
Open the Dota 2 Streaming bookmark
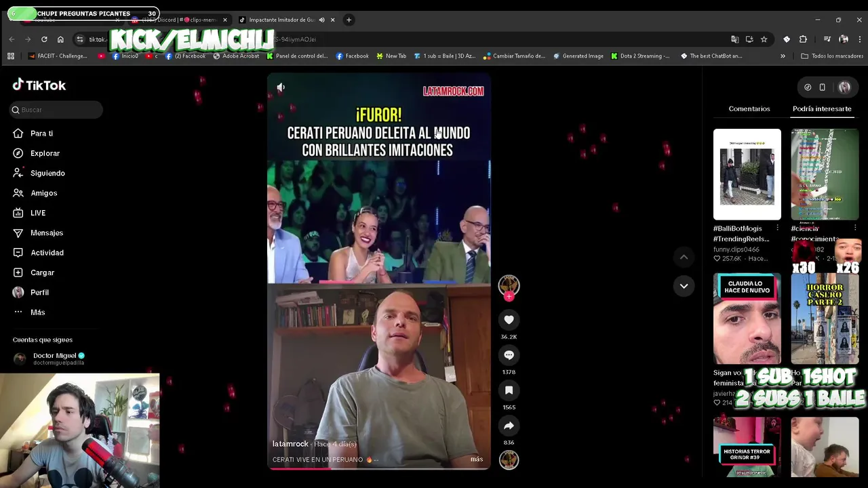coord(640,56)
